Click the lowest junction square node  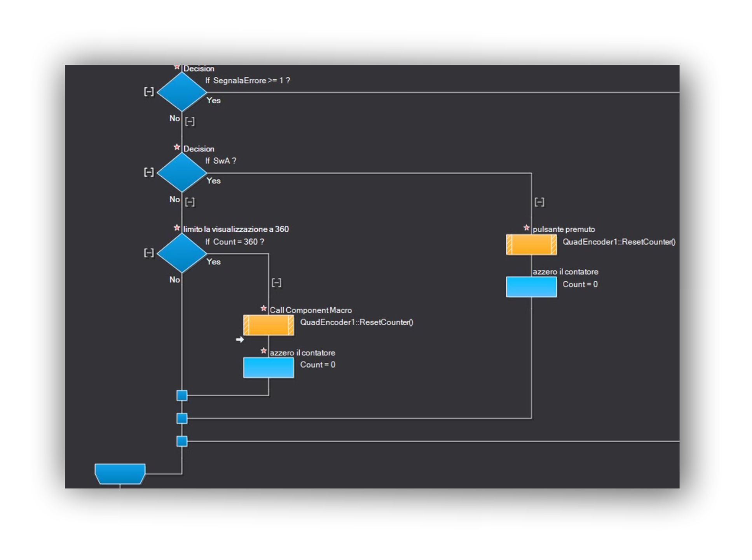tap(182, 441)
